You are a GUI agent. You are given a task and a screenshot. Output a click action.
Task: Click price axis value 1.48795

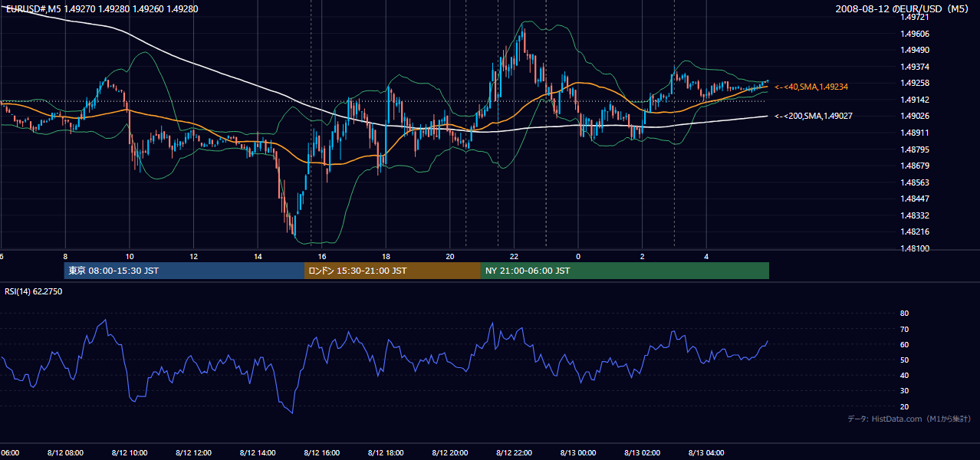click(x=914, y=149)
